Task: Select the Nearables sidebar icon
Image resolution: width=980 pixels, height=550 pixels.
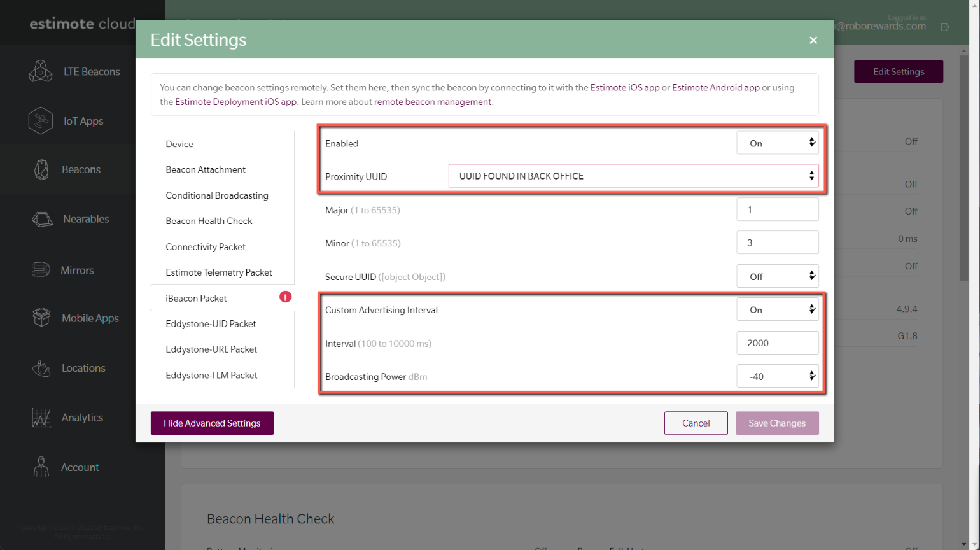Action: tap(42, 219)
